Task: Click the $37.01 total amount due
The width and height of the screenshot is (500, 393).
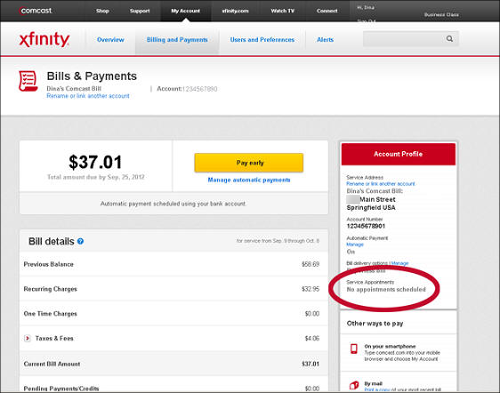Action: point(95,162)
